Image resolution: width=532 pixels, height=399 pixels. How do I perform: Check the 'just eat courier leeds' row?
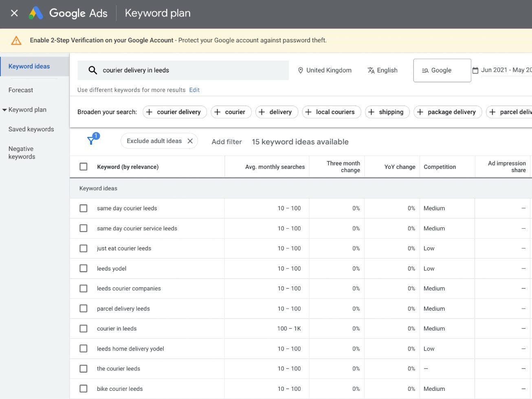click(84, 248)
